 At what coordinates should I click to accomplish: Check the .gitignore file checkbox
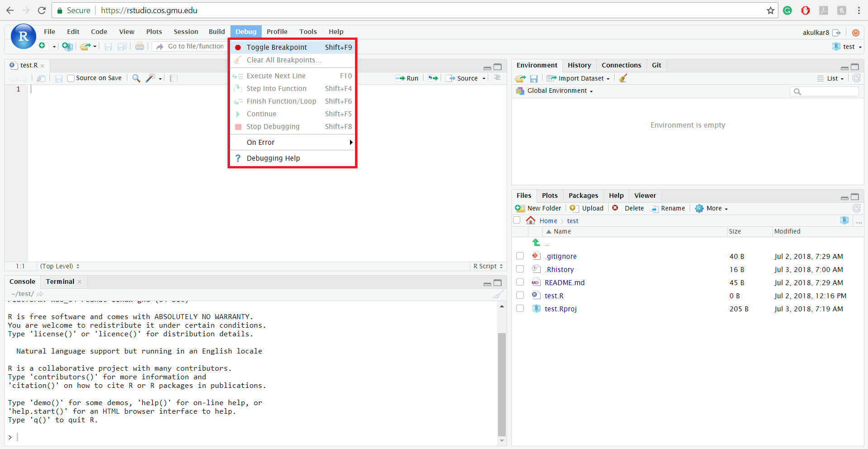coord(520,256)
